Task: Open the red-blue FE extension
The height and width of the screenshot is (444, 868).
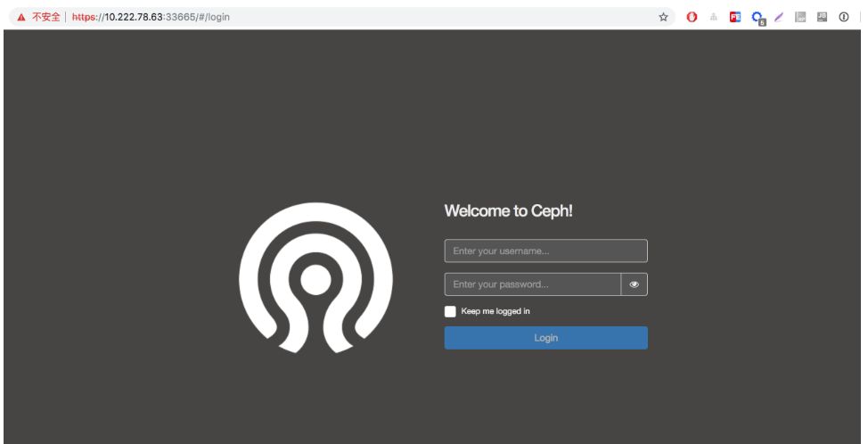Action: tap(735, 17)
